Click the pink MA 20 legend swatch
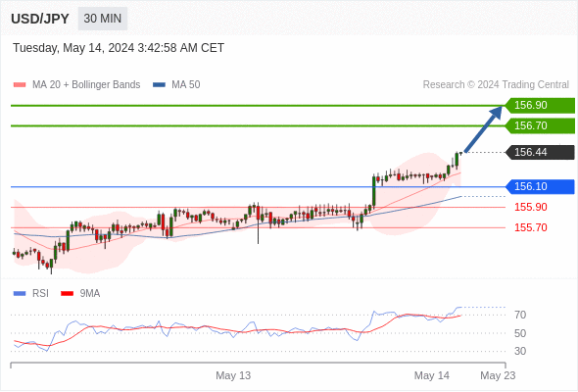Screen dimensions: 578x392 point(20,85)
